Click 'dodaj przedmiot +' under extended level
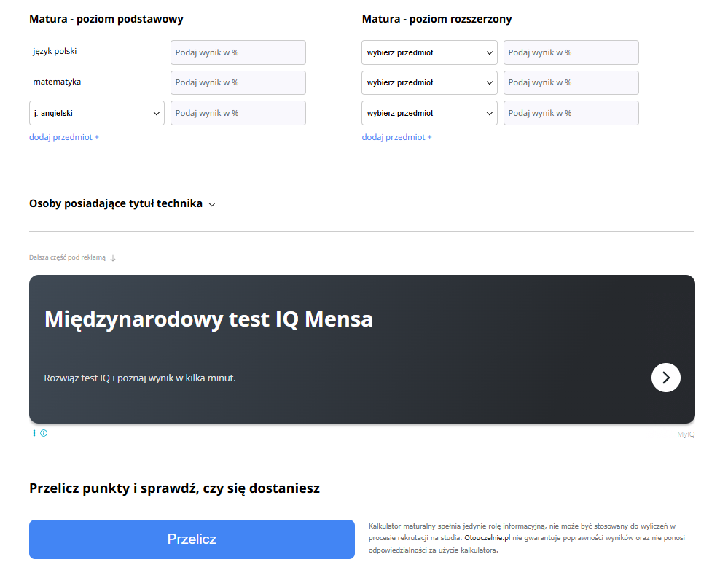728x581 pixels. click(x=396, y=137)
